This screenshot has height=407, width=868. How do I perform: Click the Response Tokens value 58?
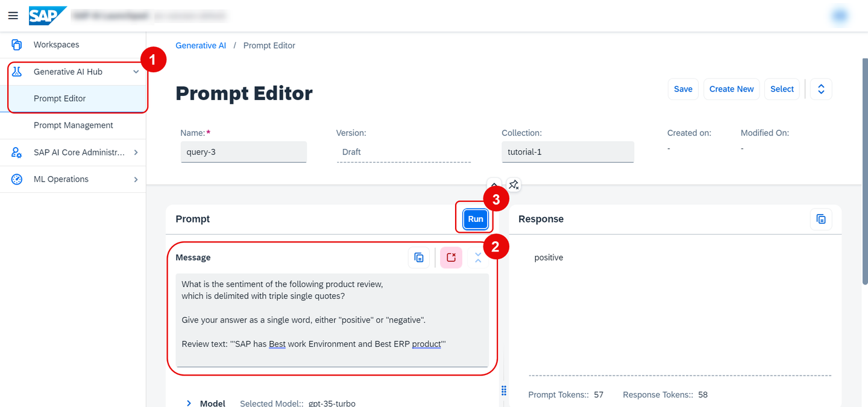[703, 395]
